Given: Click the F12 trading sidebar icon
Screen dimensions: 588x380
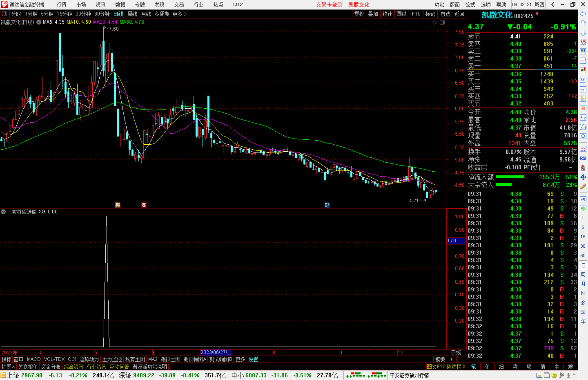Looking at the screenshot, I should [x=583, y=118].
